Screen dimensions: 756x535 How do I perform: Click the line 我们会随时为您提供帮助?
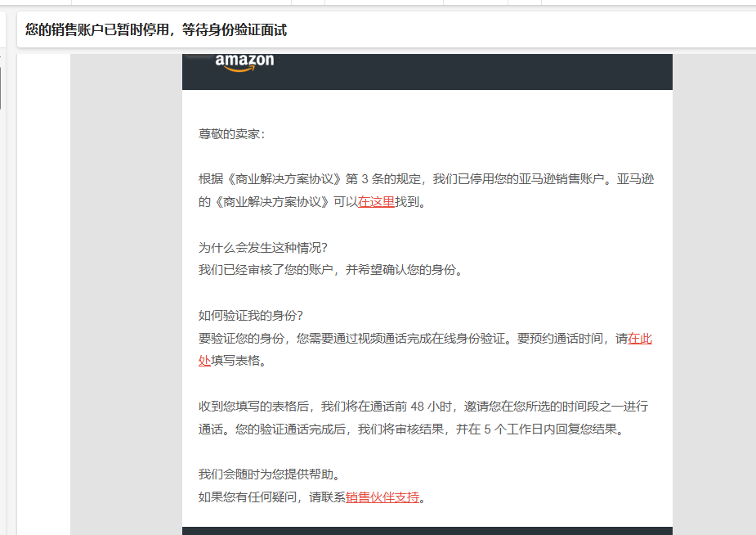[x=270, y=474]
